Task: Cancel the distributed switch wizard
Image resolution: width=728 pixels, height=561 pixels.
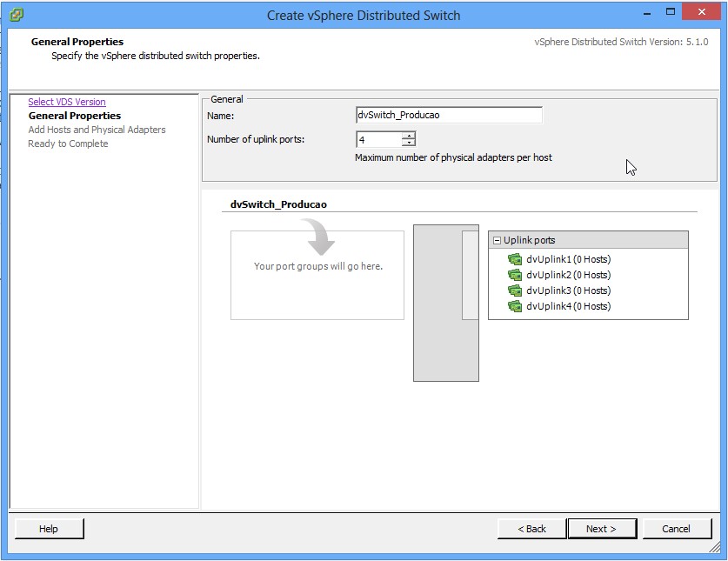Action: (676, 529)
